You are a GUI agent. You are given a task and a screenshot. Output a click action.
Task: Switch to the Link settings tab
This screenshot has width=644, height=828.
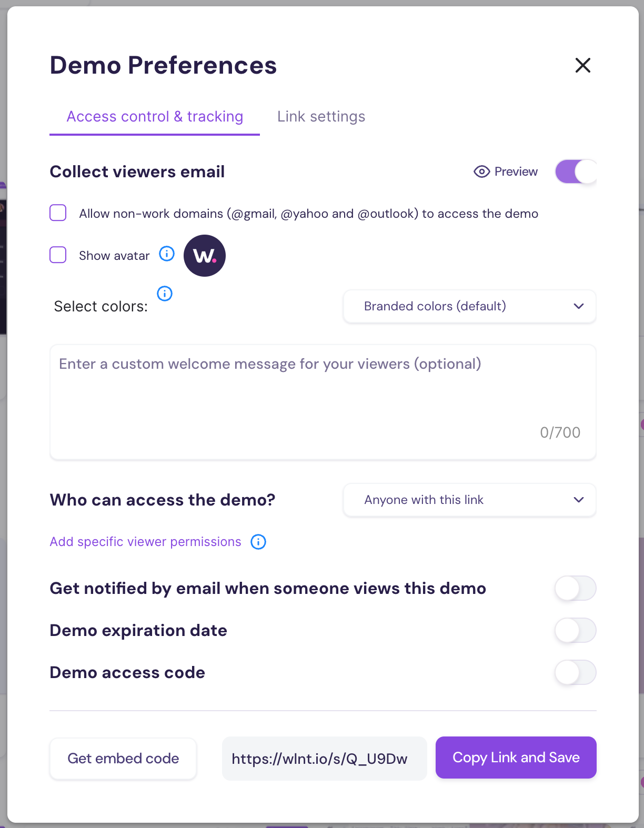(x=321, y=117)
